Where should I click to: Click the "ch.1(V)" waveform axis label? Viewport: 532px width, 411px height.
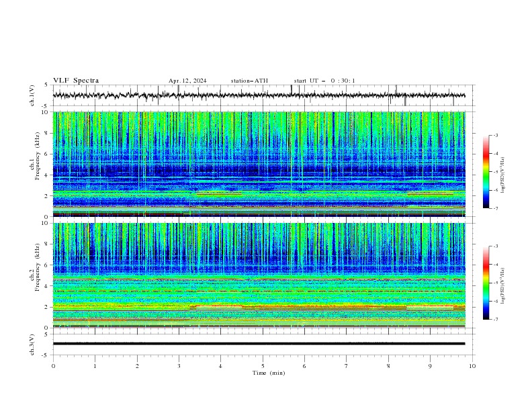pos(32,95)
